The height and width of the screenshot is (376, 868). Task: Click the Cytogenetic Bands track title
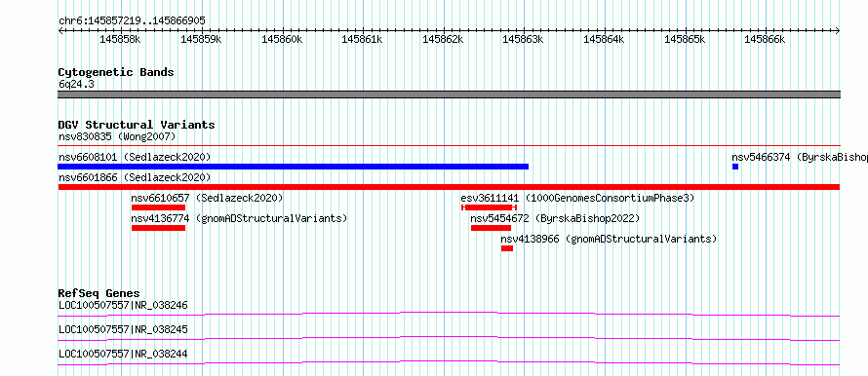tap(116, 72)
